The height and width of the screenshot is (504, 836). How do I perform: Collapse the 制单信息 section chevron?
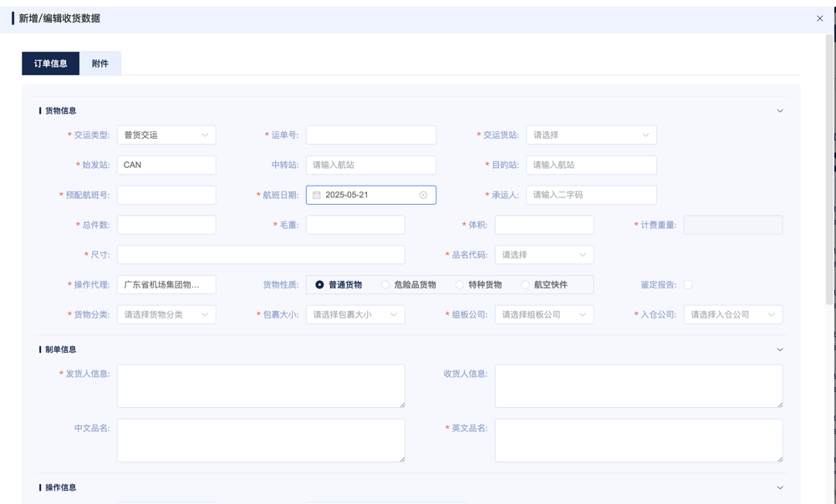(780, 350)
